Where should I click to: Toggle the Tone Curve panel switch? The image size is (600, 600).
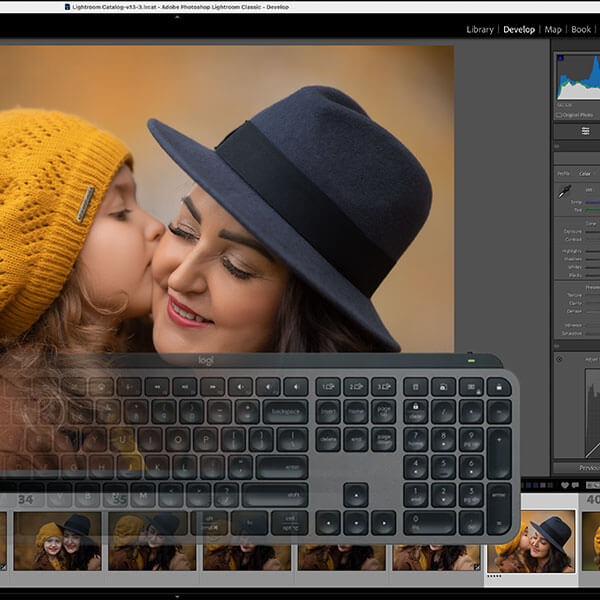coord(557,346)
